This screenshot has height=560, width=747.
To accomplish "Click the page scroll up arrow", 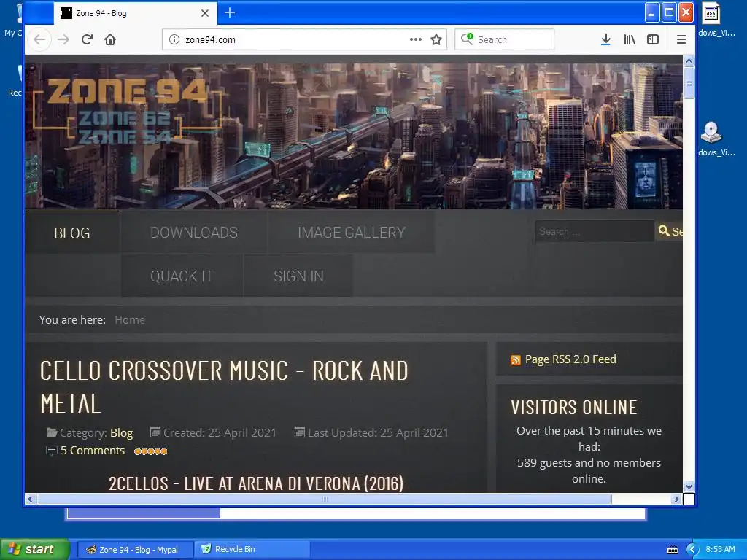I will pos(689,61).
